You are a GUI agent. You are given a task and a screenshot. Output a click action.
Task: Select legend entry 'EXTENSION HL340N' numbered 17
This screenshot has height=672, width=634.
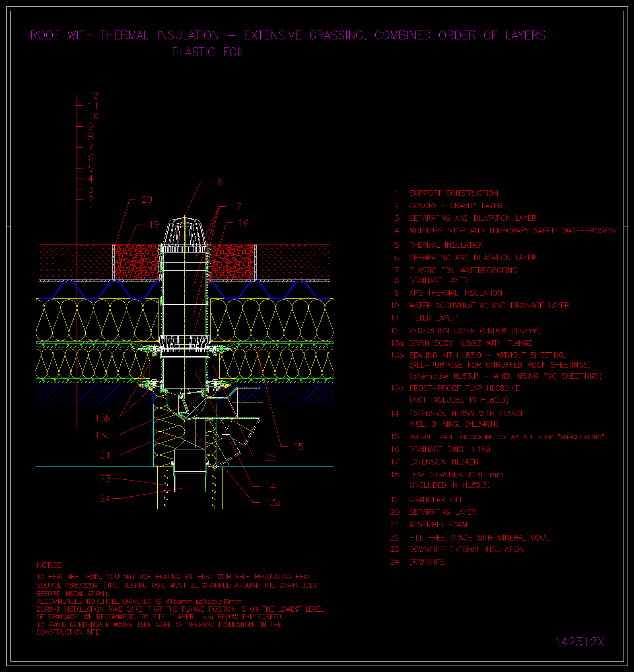click(444, 462)
